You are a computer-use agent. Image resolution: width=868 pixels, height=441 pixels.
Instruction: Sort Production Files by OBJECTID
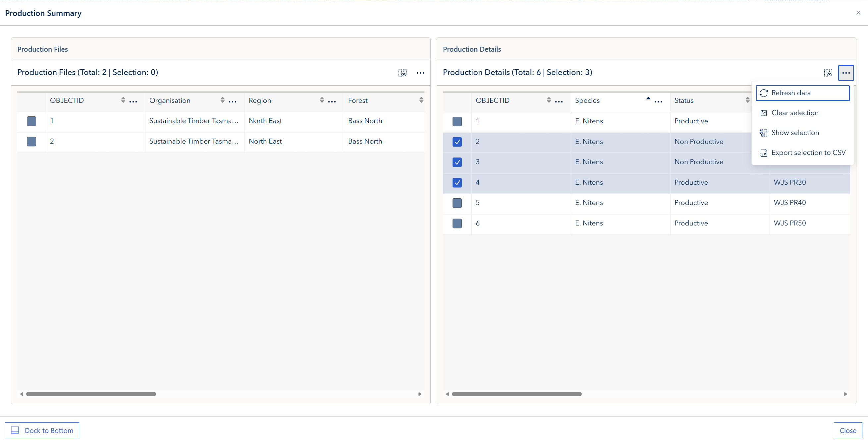point(123,100)
